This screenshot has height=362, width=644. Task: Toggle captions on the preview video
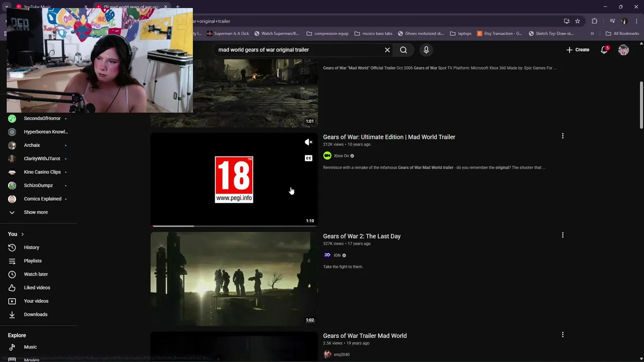[x=309, y=158]
